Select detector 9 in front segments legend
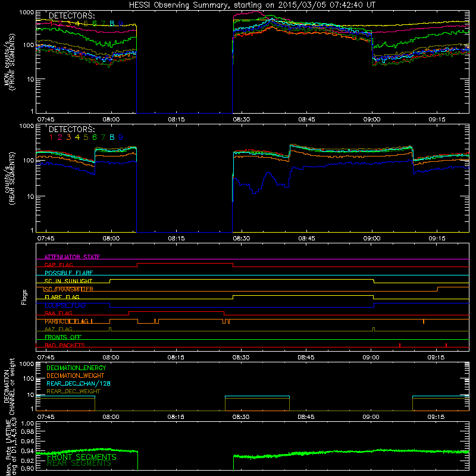 click(121, 23)
